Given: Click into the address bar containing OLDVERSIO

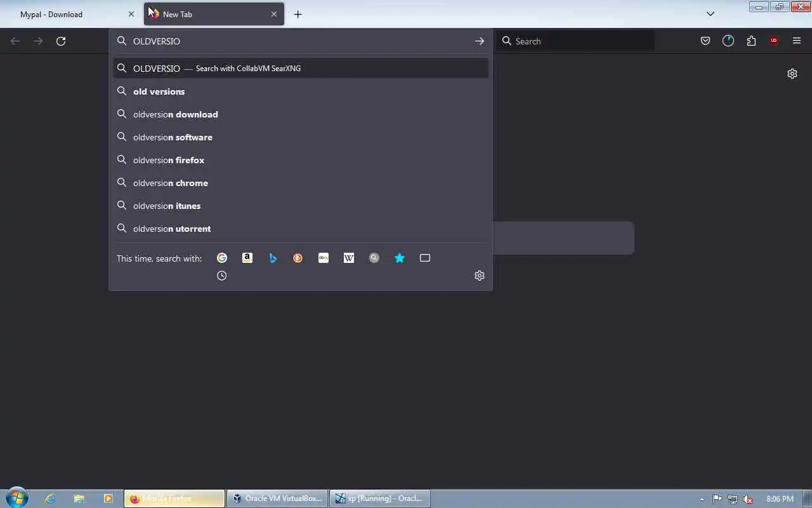Looking at the screenshot, I should click(x=301, y=41).
